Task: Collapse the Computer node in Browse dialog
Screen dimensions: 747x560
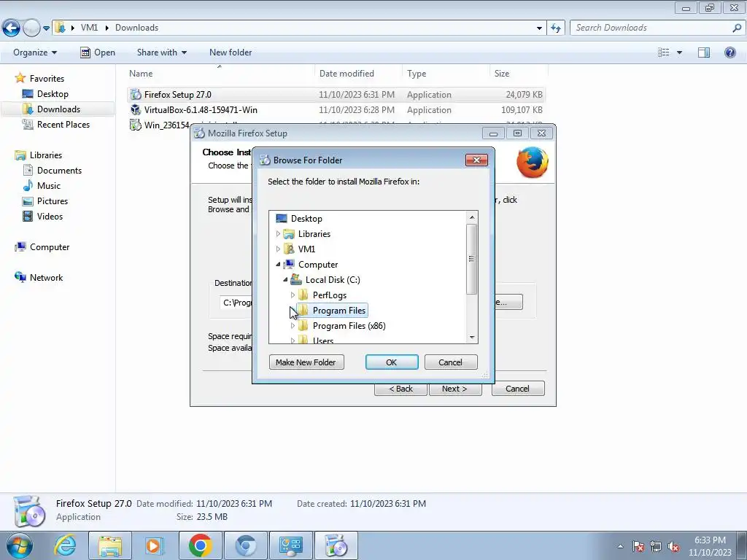Action: click(278, 264)
